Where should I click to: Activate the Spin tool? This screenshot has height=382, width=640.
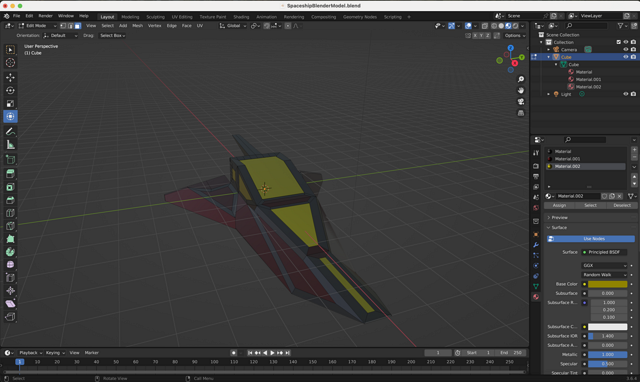[10, 252]
